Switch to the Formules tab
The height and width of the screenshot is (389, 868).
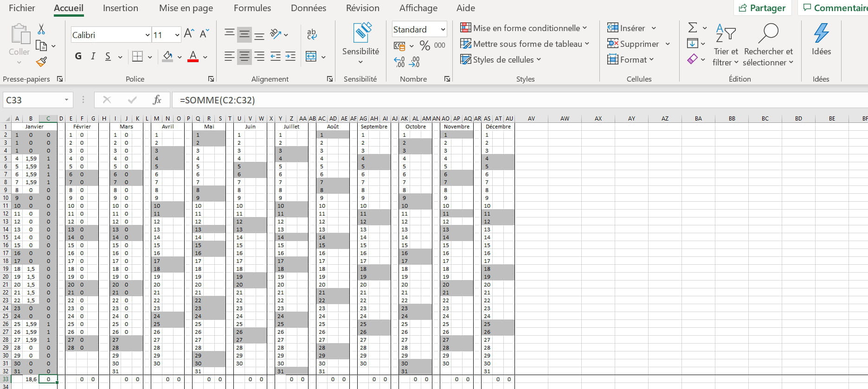(252, 8)
